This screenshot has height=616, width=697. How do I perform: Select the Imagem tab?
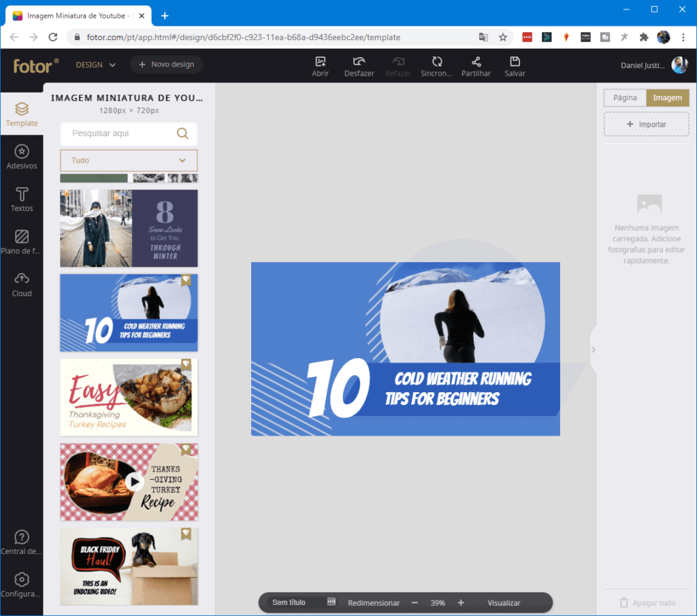pos(668,97)
